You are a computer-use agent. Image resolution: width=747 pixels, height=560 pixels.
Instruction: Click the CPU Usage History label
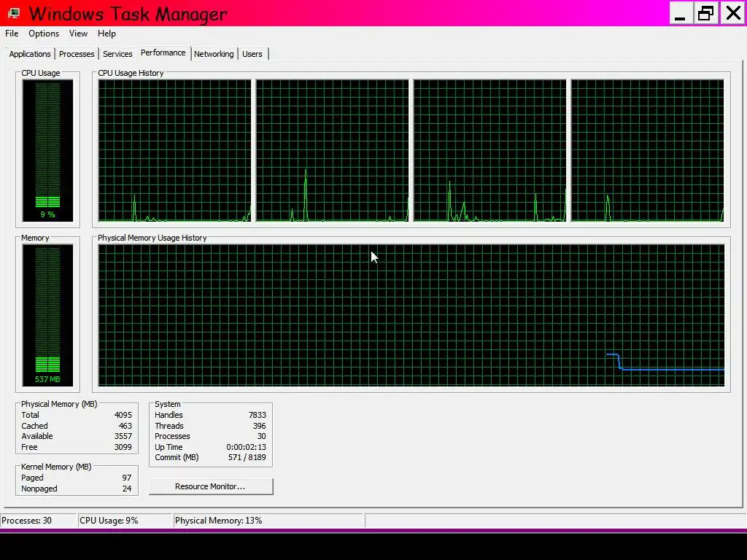coord(131,73)
